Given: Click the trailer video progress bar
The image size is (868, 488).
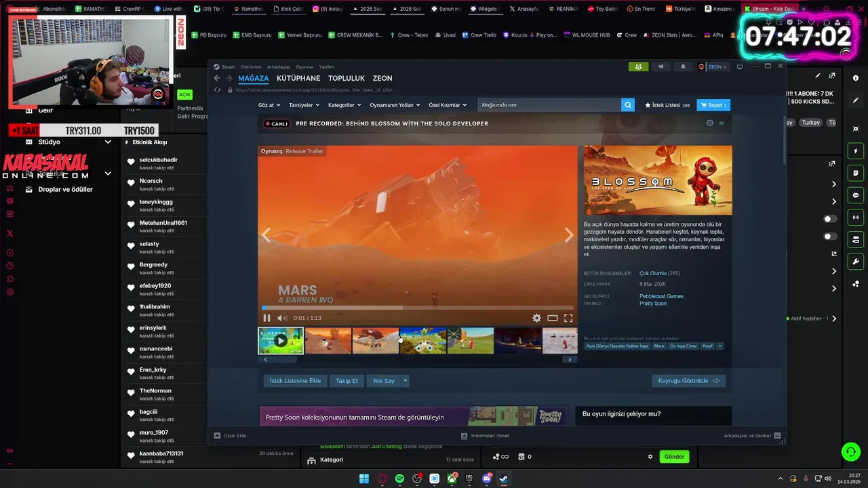Looking at the screenshot, I should [x=417, y=308].
